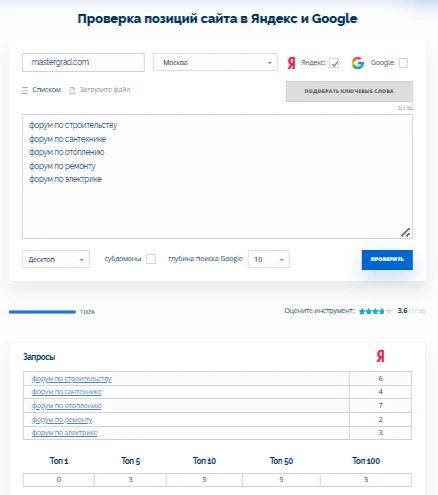Toggle the Яндекс checkbox
Image resolution: width=438 pixels, height=495 pixels.
pyautogui.click(x=334, y=63)
